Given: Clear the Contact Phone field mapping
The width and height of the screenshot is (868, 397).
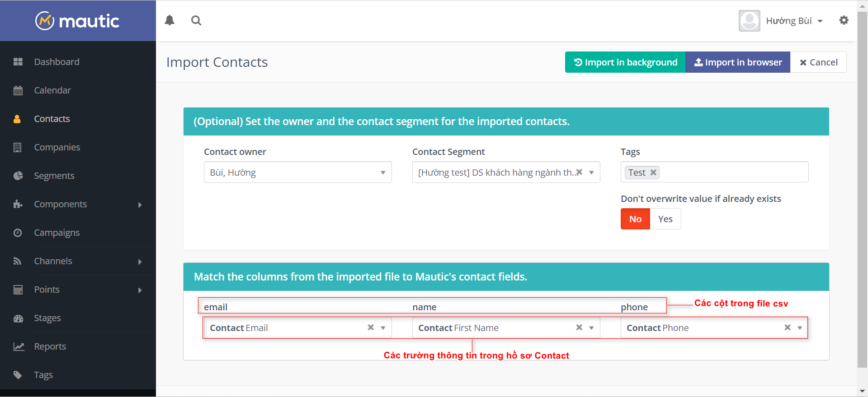Looking at the screenshot, I should coord(788,327).
